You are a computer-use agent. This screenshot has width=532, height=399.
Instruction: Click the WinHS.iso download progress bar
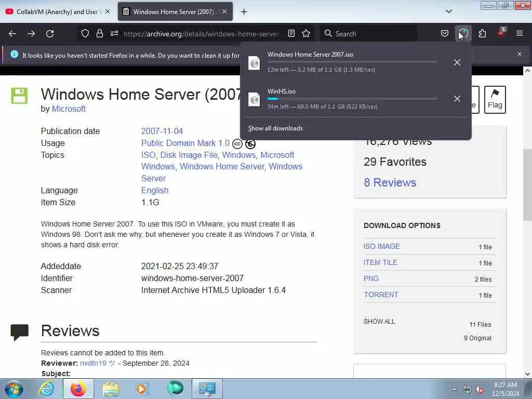352,99
